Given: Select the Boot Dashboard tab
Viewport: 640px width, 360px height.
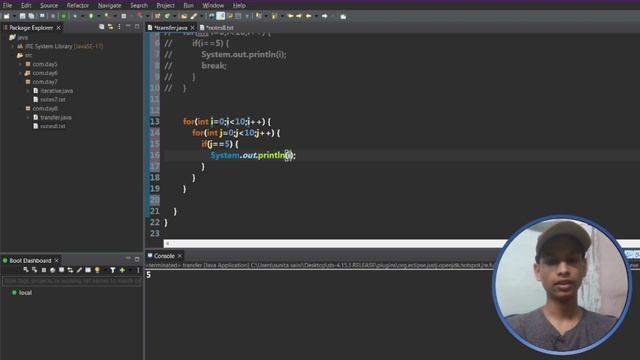Looking at the screenshot, I should tap(30, 260).
